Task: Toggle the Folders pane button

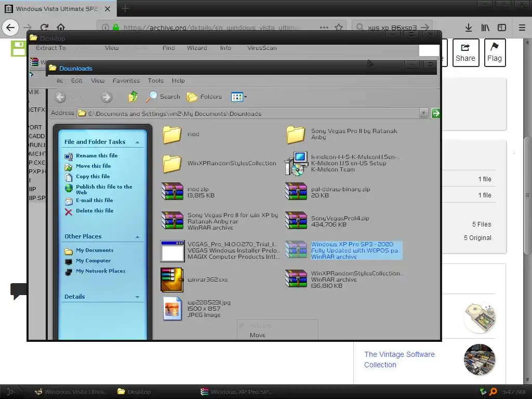Action: (204, 97)
